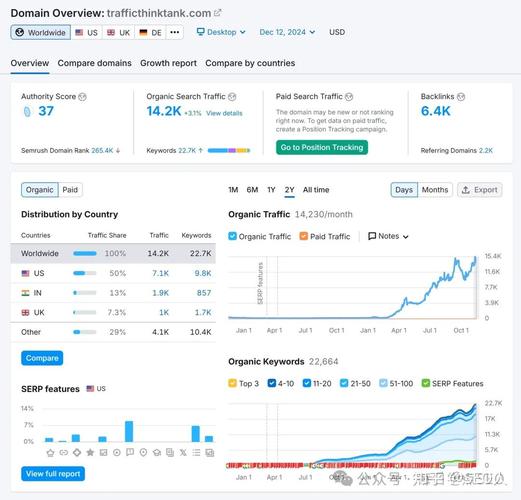This screenshot has width=521, height=500.
Task: Select the 1M time range
Action: pos(233,190)
